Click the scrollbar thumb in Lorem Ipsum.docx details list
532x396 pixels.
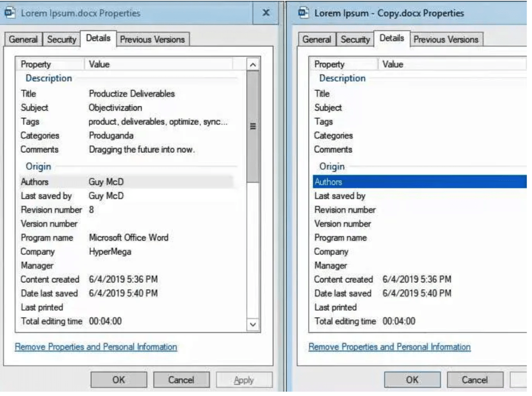[x=253, y=127]
